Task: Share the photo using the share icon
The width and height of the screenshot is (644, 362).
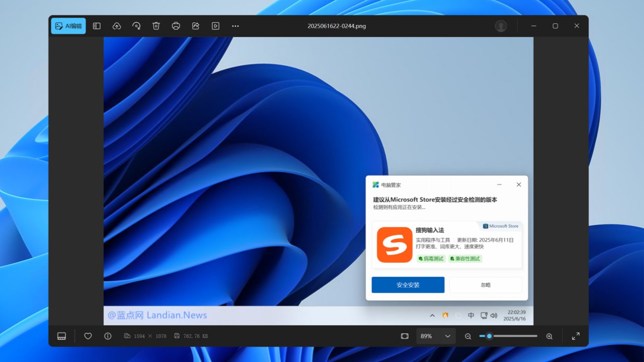Action: click(196, 26)
